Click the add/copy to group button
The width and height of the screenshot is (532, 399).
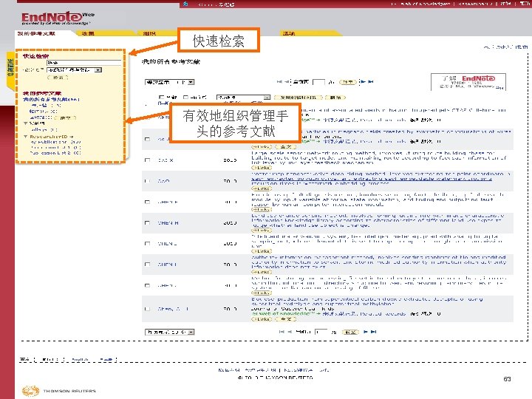298,98
